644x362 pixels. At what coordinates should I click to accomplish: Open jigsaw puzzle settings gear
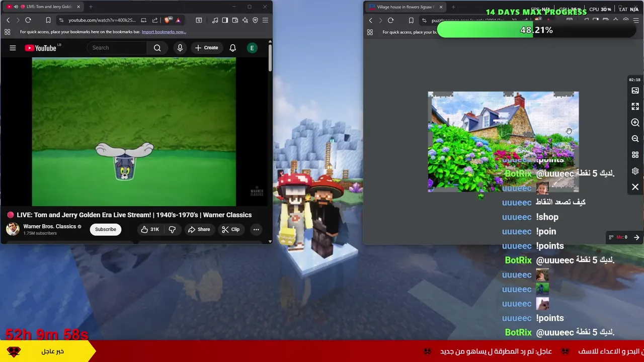(635, 171)
